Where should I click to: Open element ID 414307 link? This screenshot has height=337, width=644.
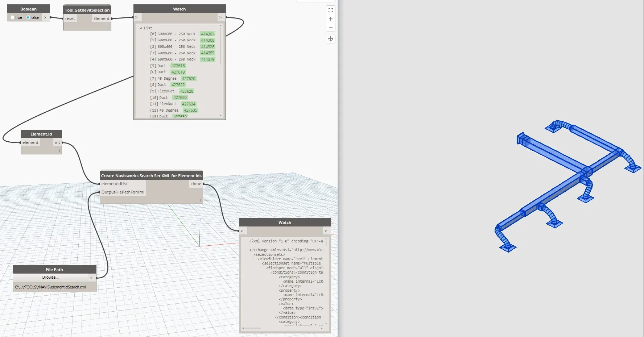coord(208,34)
